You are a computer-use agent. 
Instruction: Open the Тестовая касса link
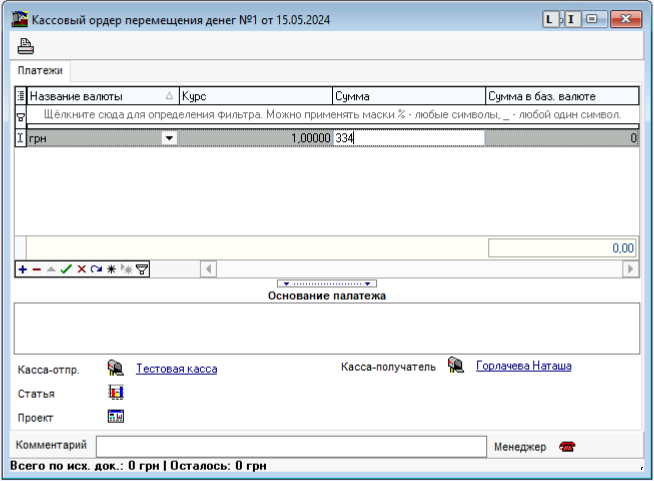176,369
